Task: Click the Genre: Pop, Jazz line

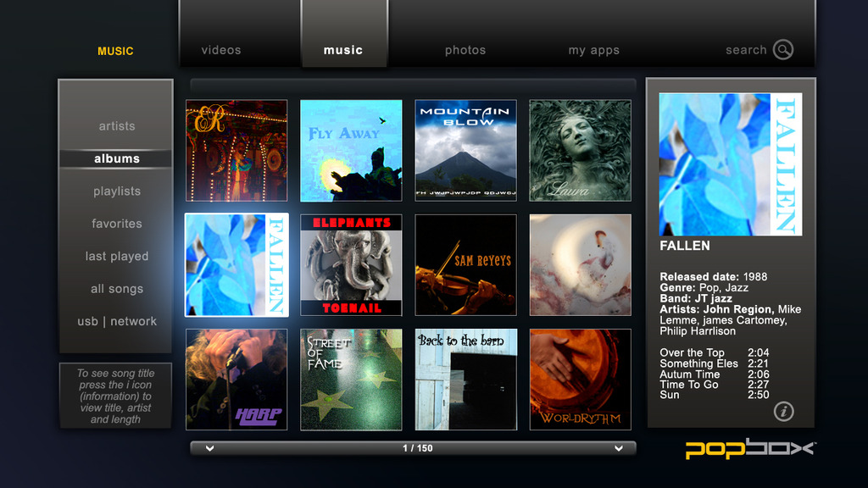Action: click(x=704, y=288)
